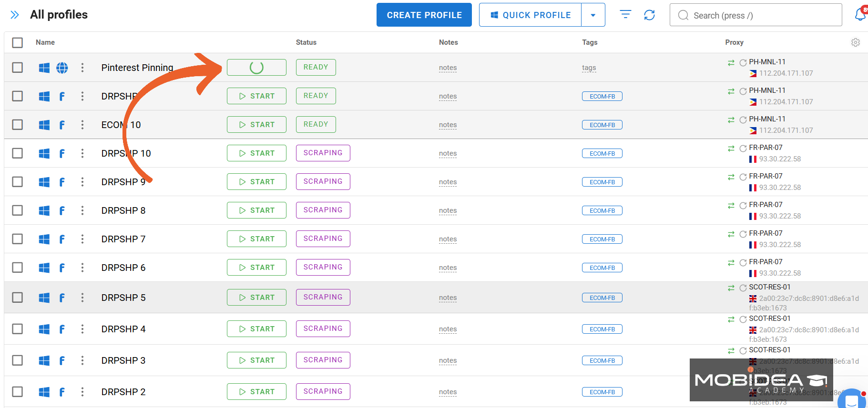
Task: Expand the sidebar with double chevron icon
Action: pos(15,15)
